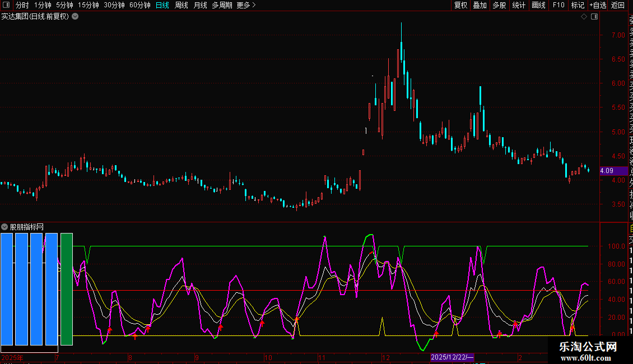Open the 复权 adjustment options
633x364 pixels.
click(x=460, y=5)
